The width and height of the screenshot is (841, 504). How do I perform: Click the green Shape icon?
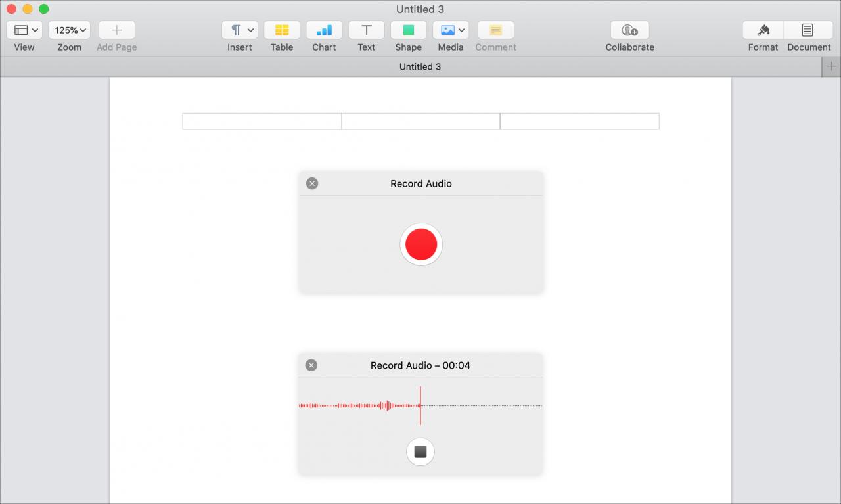[x=408, y=30]
